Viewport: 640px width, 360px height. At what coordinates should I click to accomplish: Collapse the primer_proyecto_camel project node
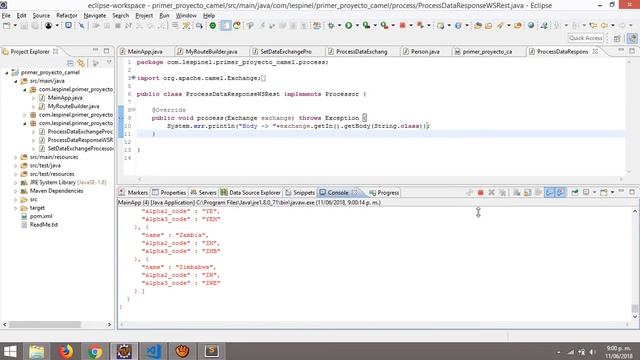click(7, 73)
